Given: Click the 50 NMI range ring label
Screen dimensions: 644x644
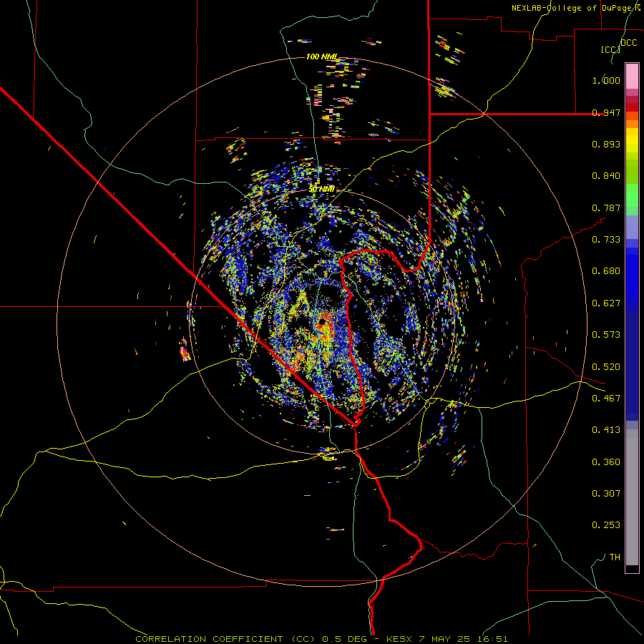Looking at the screenshot, I should pyautogui.click(x=321, y=190).
